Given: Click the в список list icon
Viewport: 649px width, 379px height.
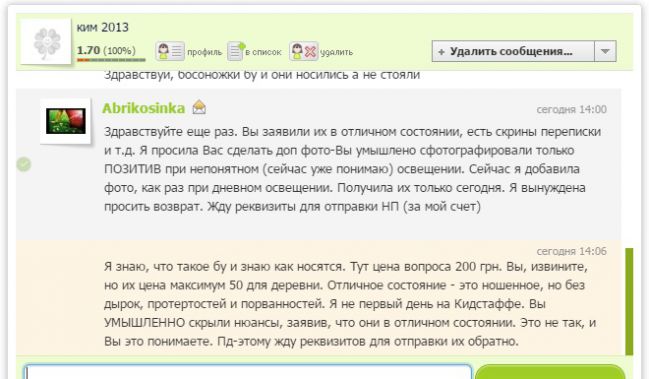Looking at the screenshot, I should pos(236,51).
